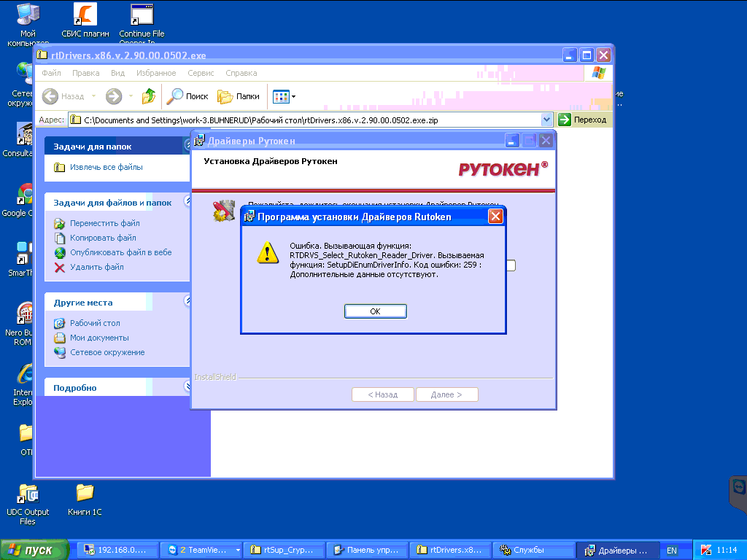Viewport: 747px width, 560px height.
Task: Click the Up folder toolbar icon
Action: point(149,96)
